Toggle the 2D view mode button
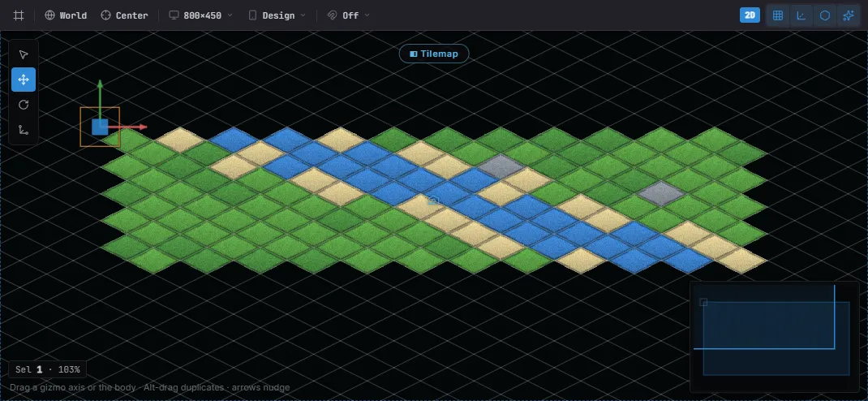Viewport: 868px width, 401px height. pos(750,15)
